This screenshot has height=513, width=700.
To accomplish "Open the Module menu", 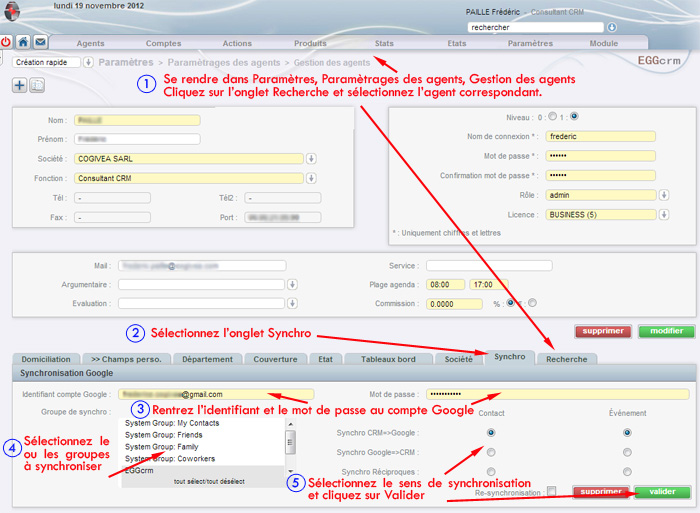I will coord(604,43).
